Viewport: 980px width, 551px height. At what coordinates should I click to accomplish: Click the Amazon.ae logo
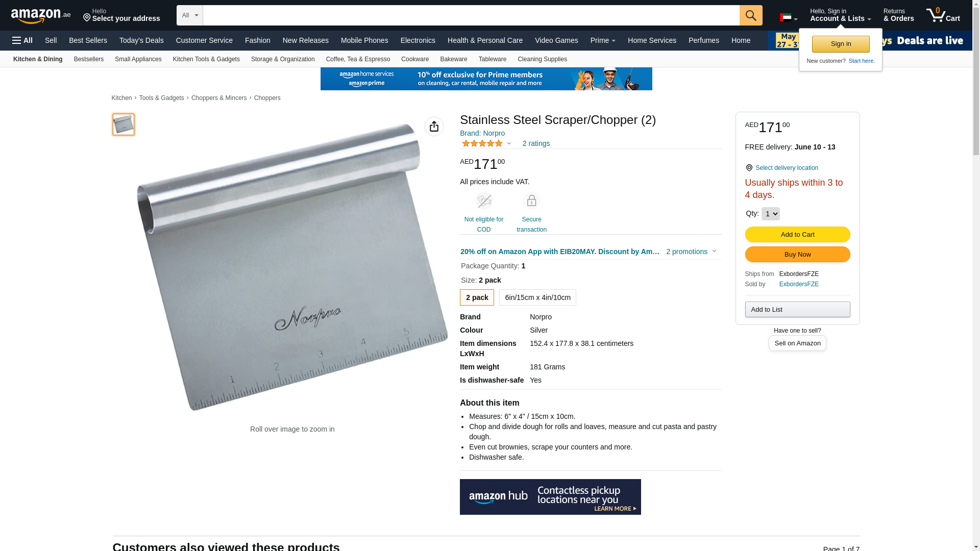click(x=41, y=15)
